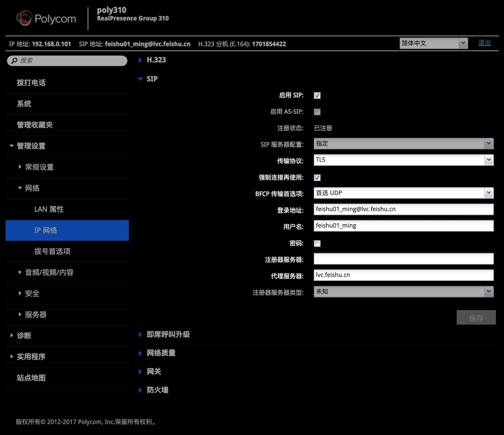Expand the 诊断 menu arrow
504x435 pixels.
(12, 336)
